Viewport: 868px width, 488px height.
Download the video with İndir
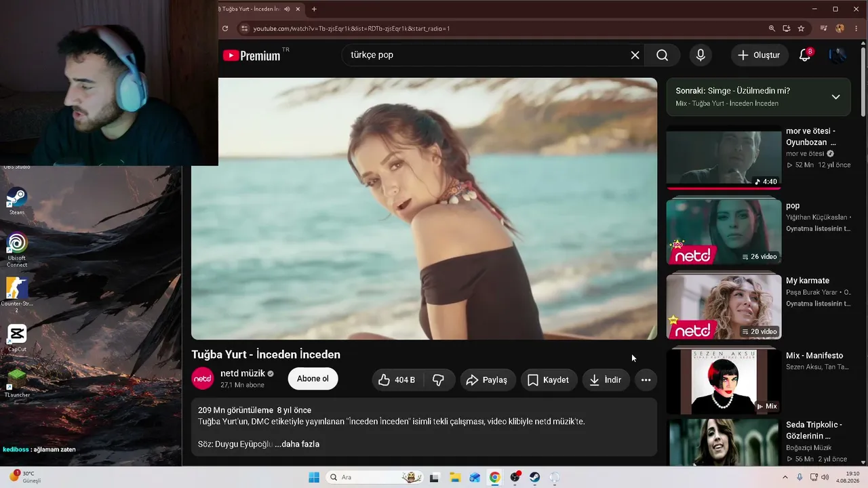(x=606, y=380)
